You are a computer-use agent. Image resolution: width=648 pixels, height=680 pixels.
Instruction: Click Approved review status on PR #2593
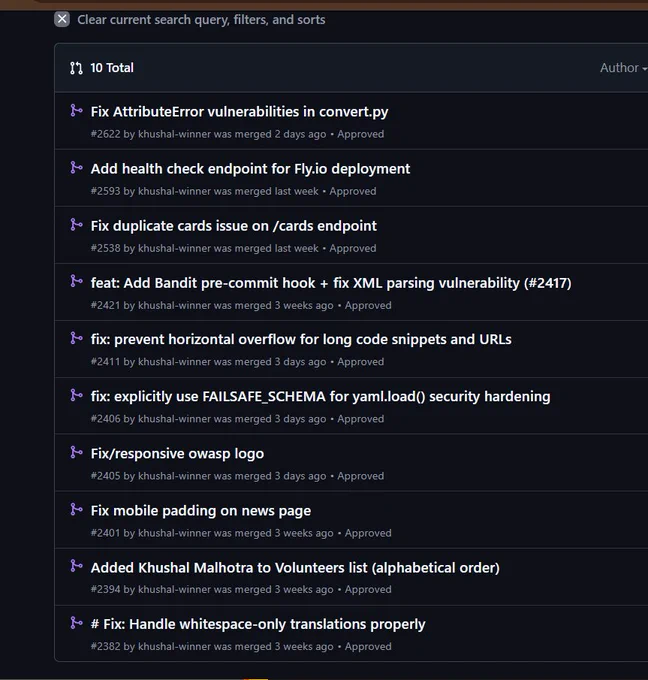pyautogui.click(x=353, y=191)
